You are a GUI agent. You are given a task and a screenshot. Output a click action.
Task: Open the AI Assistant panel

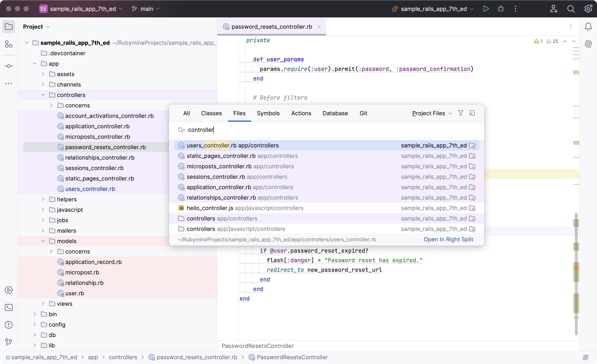click(x=588, y=44)
